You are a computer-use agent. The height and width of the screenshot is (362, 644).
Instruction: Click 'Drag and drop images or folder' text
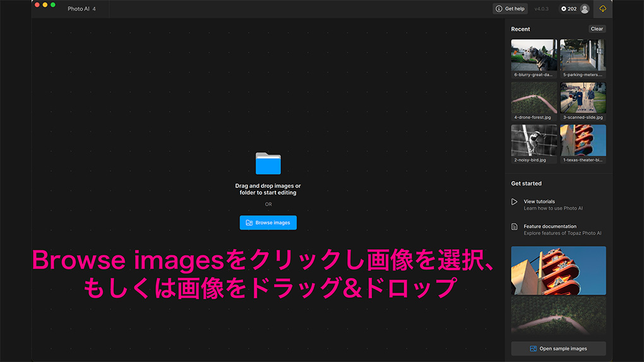[x=268, y=189]
